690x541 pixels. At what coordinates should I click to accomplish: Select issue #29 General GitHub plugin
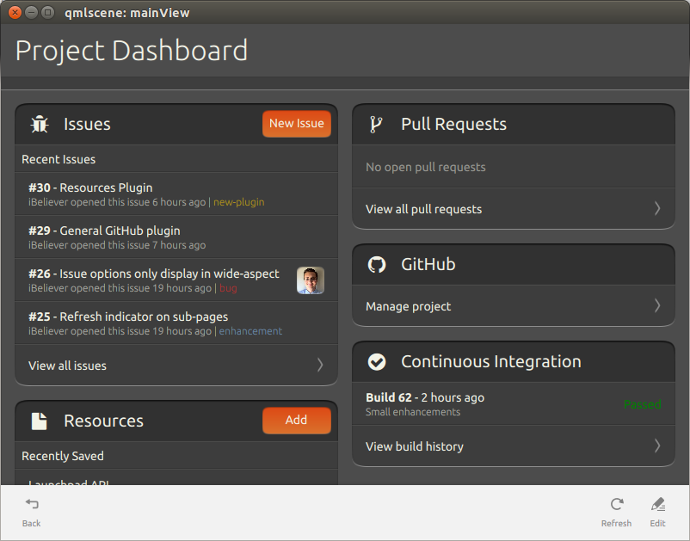pyautogui.click(x=150, y=237)
